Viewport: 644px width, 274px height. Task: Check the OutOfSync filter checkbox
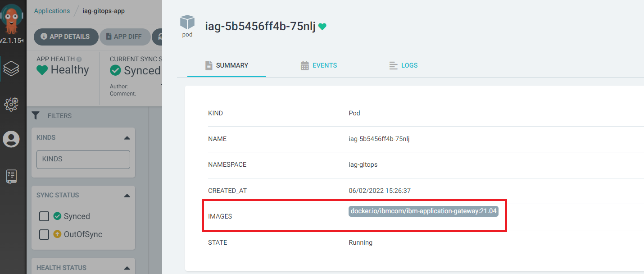pyautogui.click(x=44, y=234)
